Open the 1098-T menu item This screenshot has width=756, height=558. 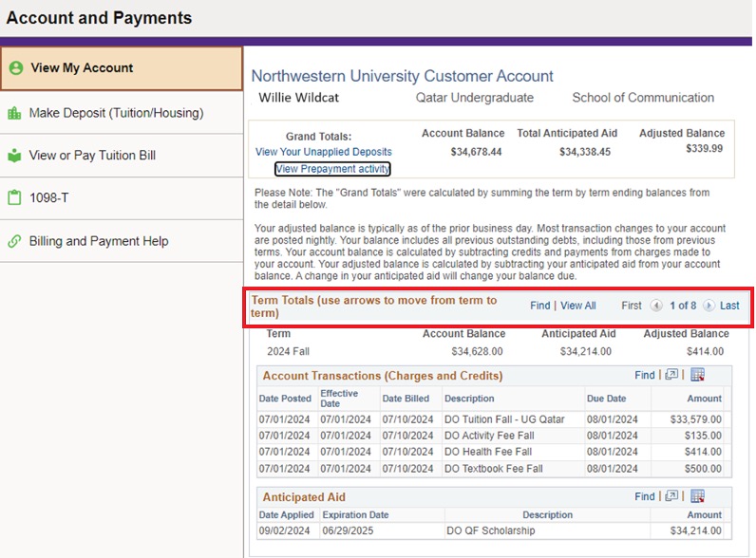click(121, 197)
